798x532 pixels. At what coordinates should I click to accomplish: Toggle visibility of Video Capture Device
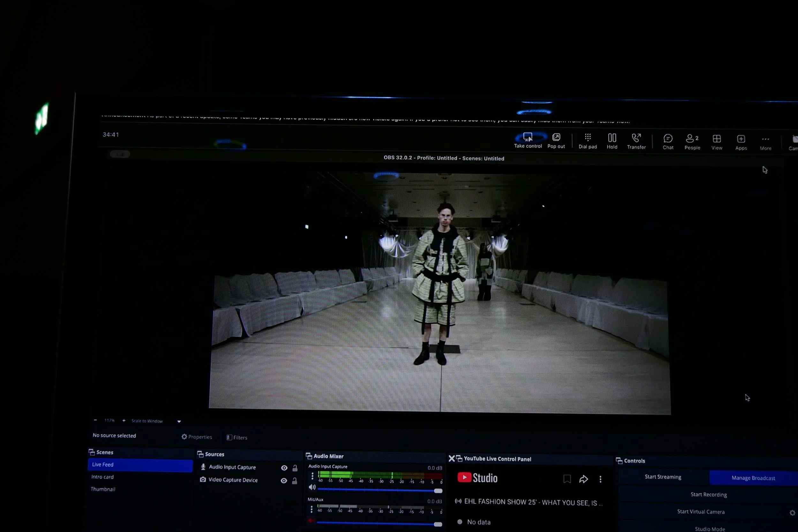(284, 481)
